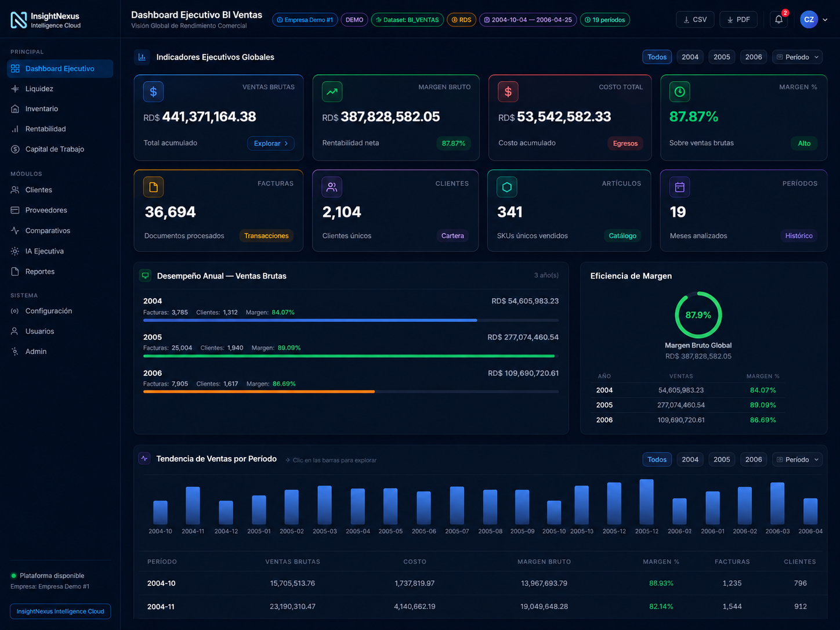
Task: Click the Usuarios person icon
Action: pos(15,331)
